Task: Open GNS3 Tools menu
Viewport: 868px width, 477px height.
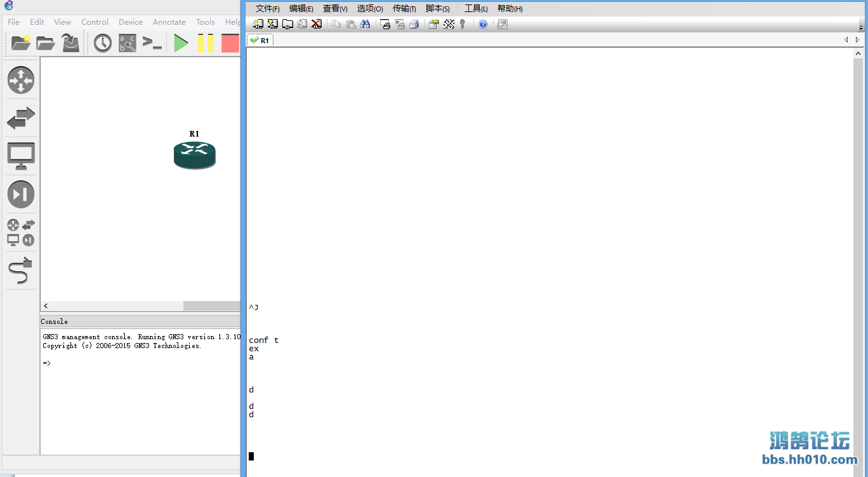Action: 206,22
